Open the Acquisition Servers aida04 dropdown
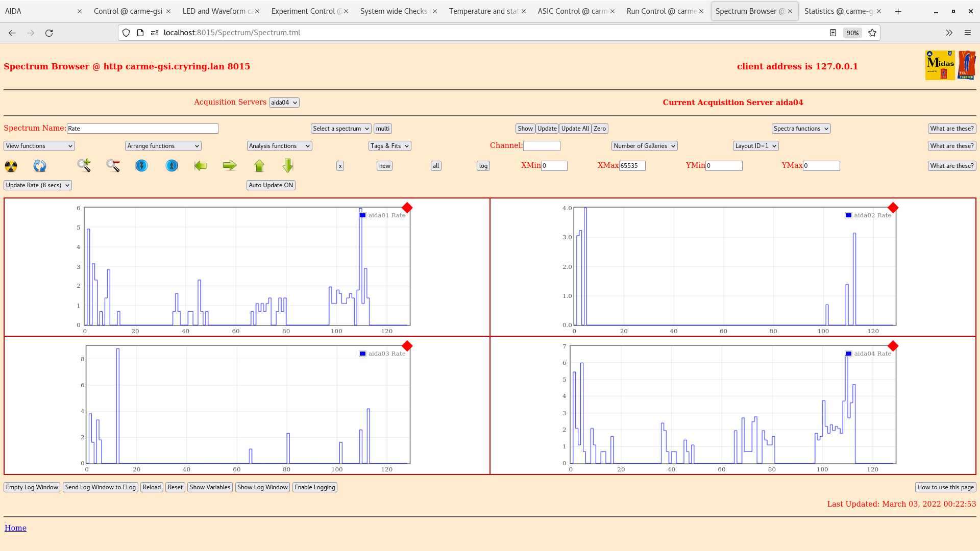 click(284, 103)
